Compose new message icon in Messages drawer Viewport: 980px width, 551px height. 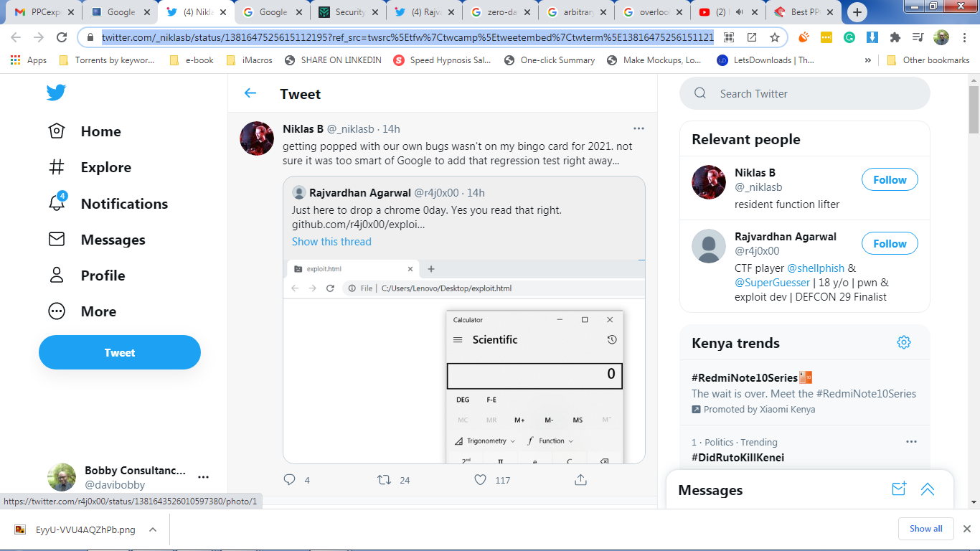pos(899,489)
